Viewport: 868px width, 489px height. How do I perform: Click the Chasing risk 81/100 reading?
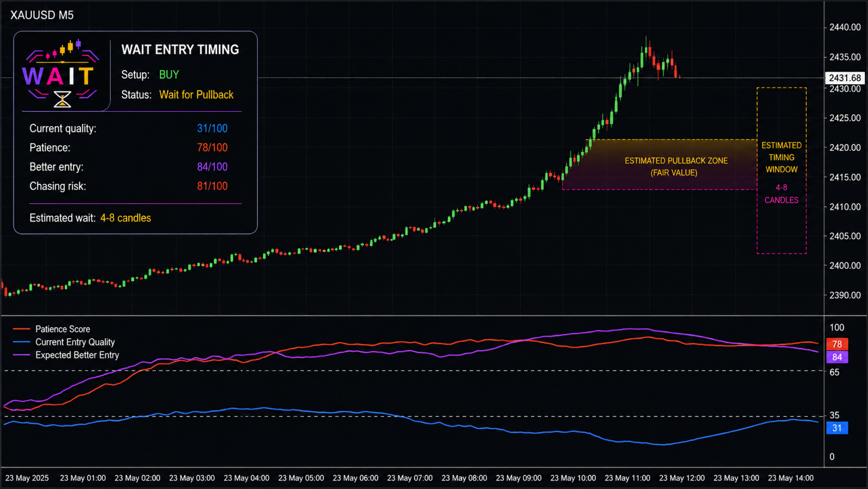pyautogui.click(x=212, y=186)
